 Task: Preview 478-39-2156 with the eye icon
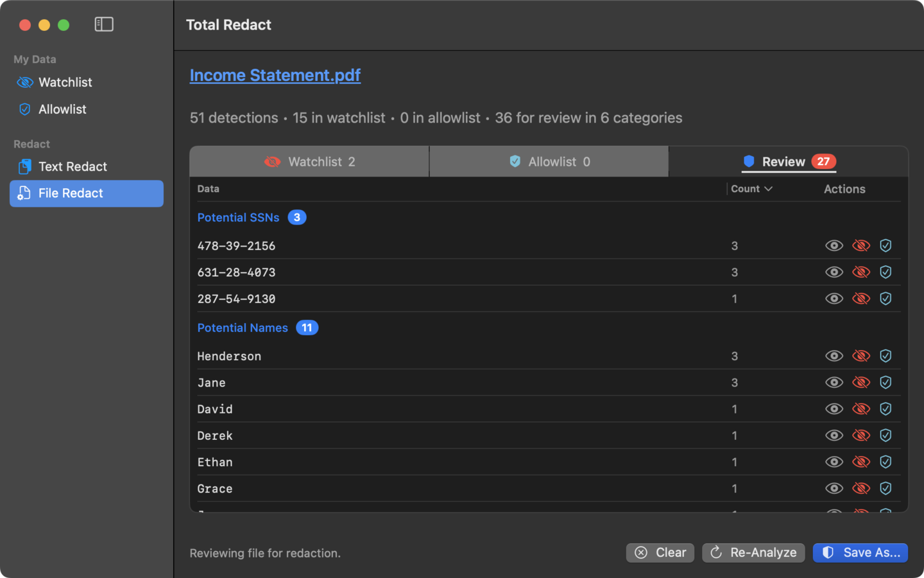tap(834, 246)
